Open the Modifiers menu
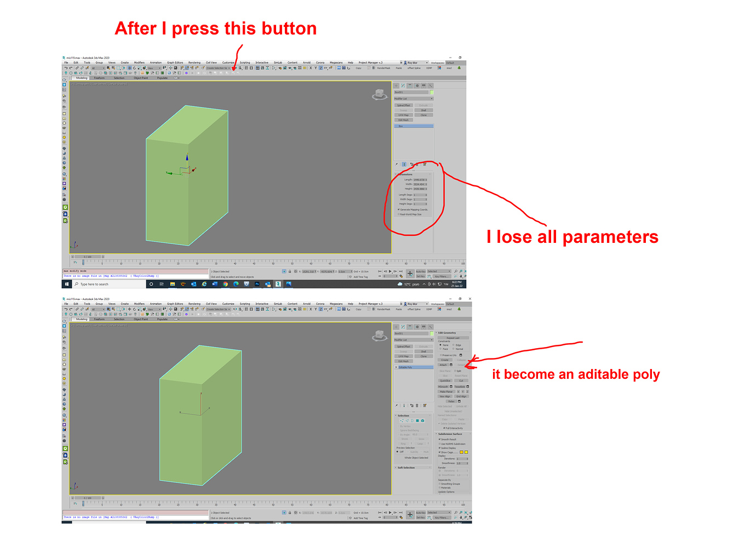The width and height of the screenshot is (756, 534). click(139, 63)
